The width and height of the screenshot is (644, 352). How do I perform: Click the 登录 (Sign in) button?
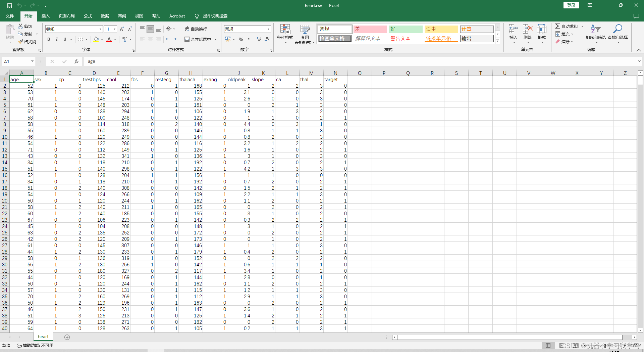(x=571, y=5)
